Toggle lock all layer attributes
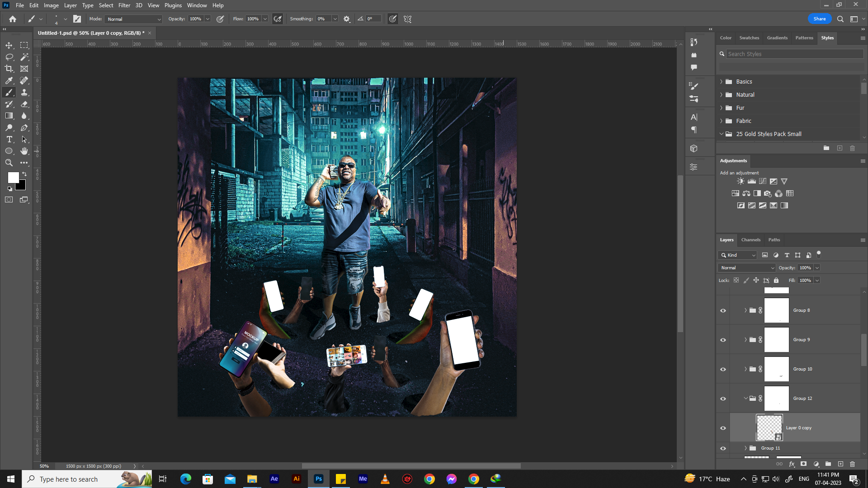Screen dimensions: 868x488 pos(776,280)
